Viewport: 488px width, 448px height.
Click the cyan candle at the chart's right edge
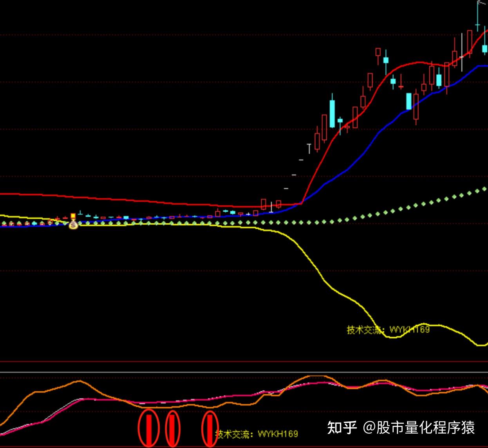(485, 49)
